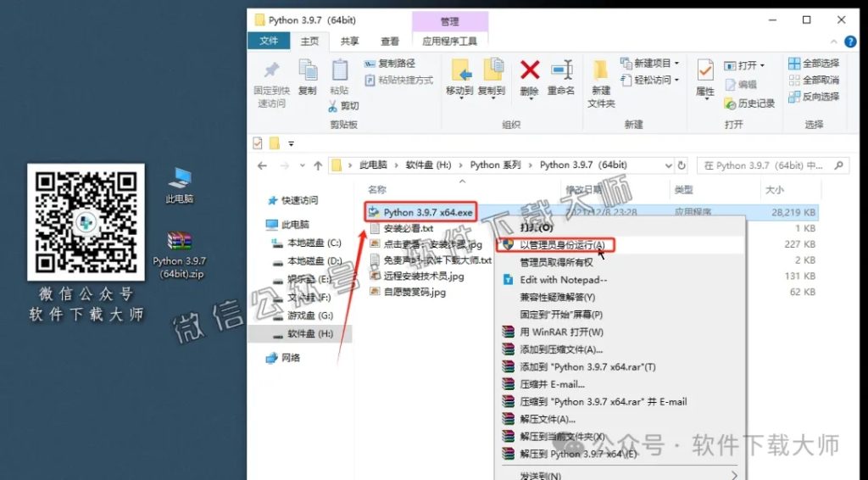Viewport: 868px width, 480px height.
Task: Collapse the ribbon with the chevron
Action: coord(834,42)
